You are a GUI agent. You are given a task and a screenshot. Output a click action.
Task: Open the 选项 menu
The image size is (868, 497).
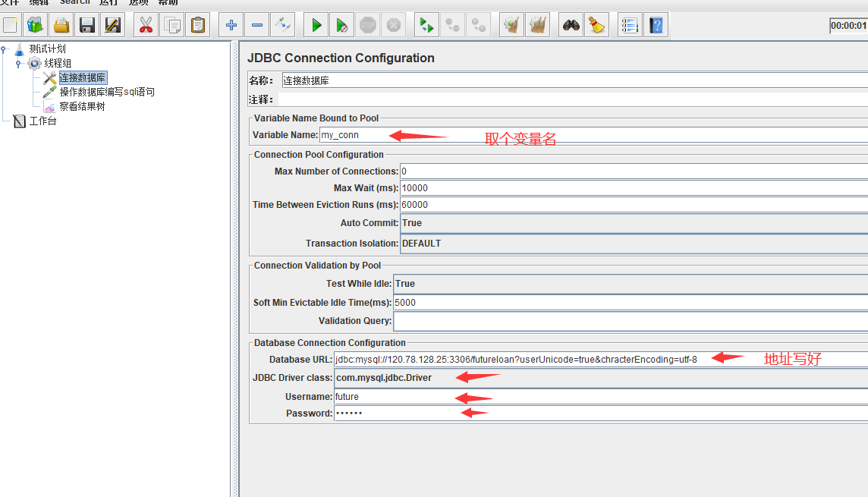tap(138, 2)
